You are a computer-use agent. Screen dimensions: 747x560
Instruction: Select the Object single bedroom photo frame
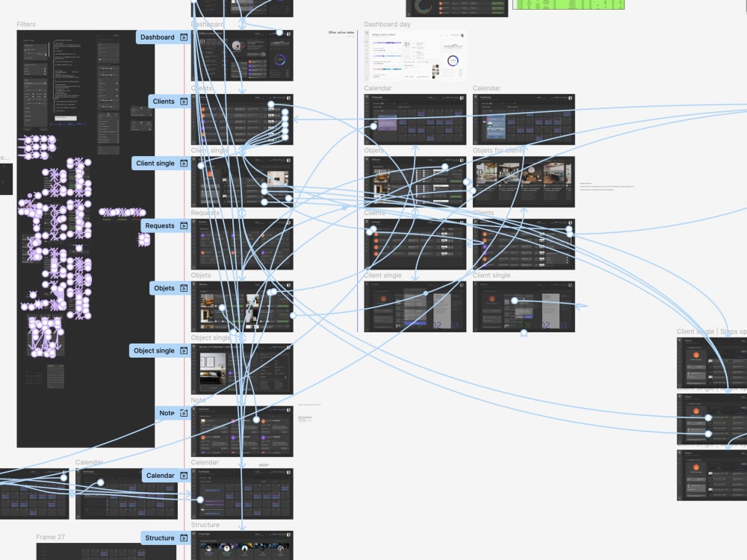(x=242, y=369)
